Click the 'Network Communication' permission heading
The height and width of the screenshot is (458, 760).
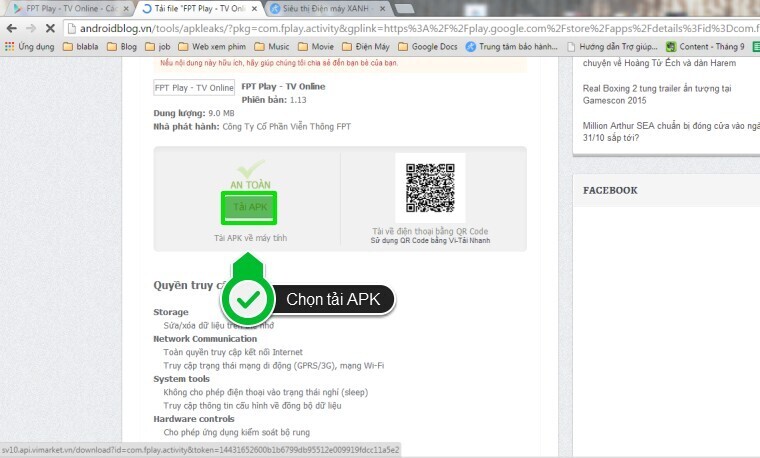tap(205, 339)
